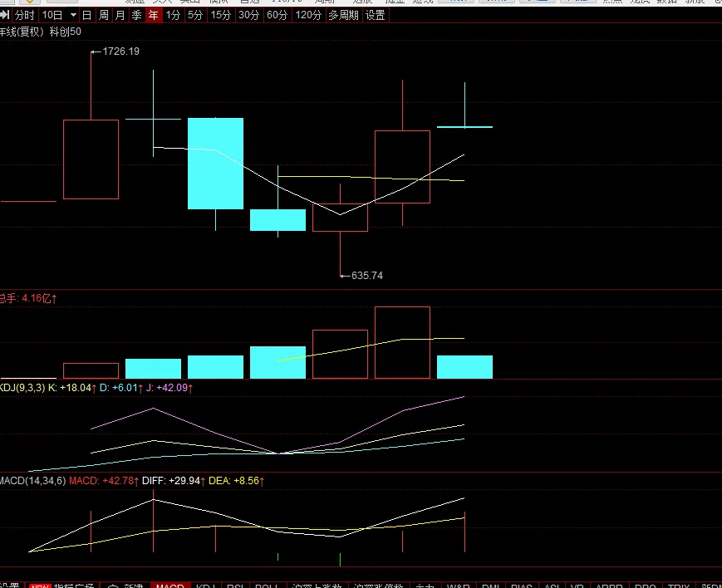Switch to the 1分 minute chart
Image resolution: width=722 pixels, height=588 pixels.
173,15
